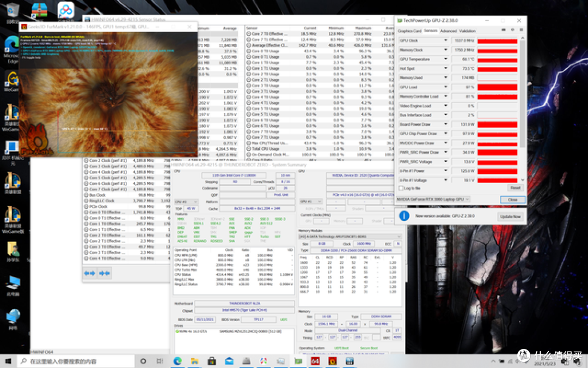Viewport: 588px width, 368px height.
Task: Click the second double-arrow button in HWiNFO sensors
Action: pyautogui.click(x=104, y=273)
